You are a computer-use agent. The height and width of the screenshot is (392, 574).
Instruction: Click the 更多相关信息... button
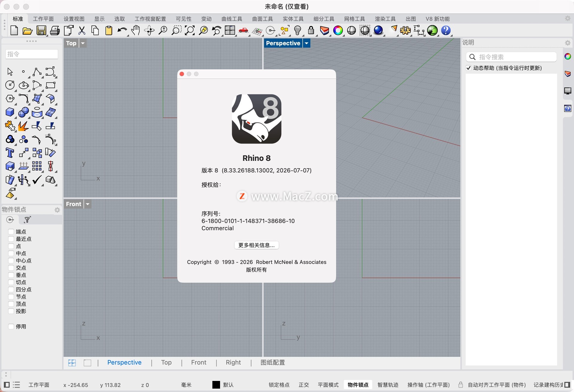257,245
